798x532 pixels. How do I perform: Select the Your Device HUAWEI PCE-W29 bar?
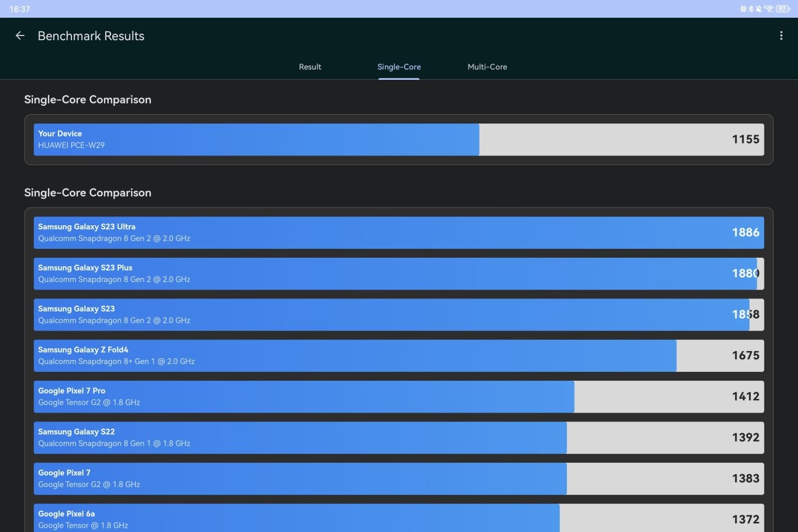(399, 140)
